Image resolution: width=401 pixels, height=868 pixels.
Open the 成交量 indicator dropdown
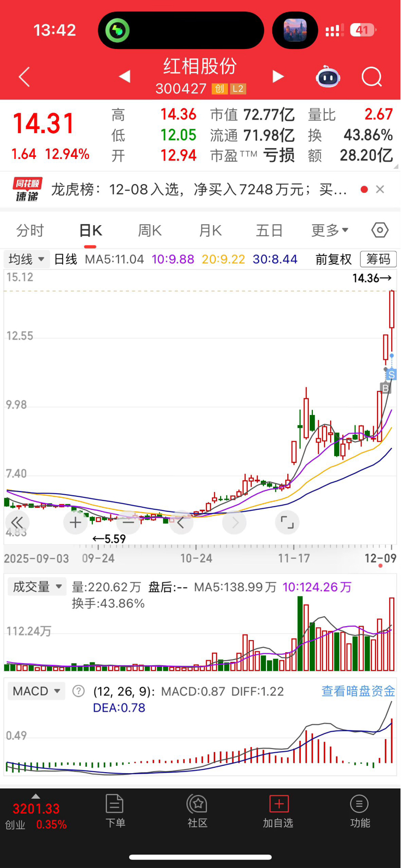[37, 587]
